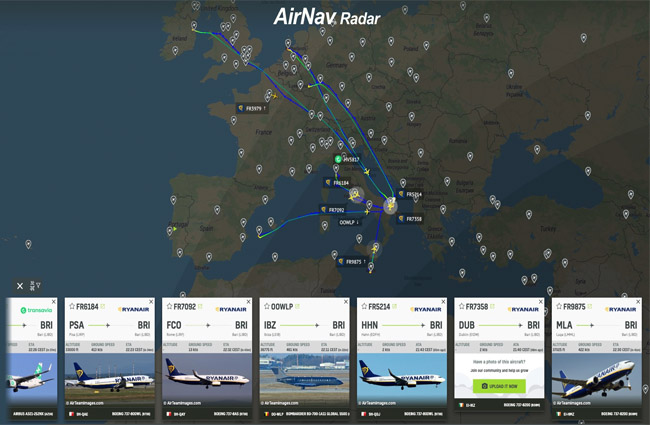Open the OOWLP Bombardier aircraft photo
This screenshot has height=425, width=650.
click(x=304, y=379)
